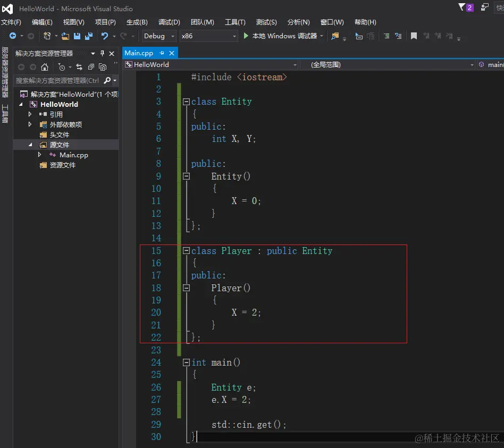Open the undo history dropdown arrow
The height and width of the screenshot is (448, 504).
(x=114, y=36)
